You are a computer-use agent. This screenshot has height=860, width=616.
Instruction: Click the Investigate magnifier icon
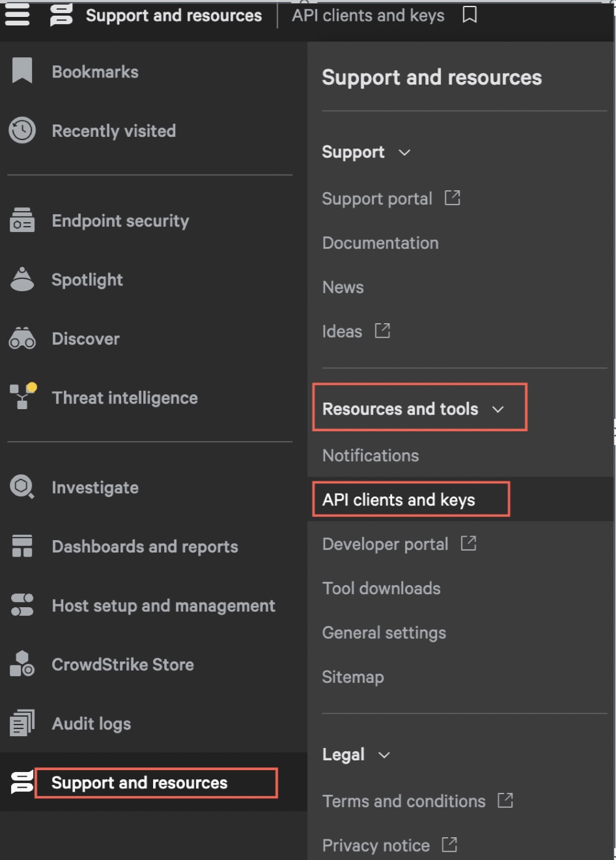(x=22, y=487)
